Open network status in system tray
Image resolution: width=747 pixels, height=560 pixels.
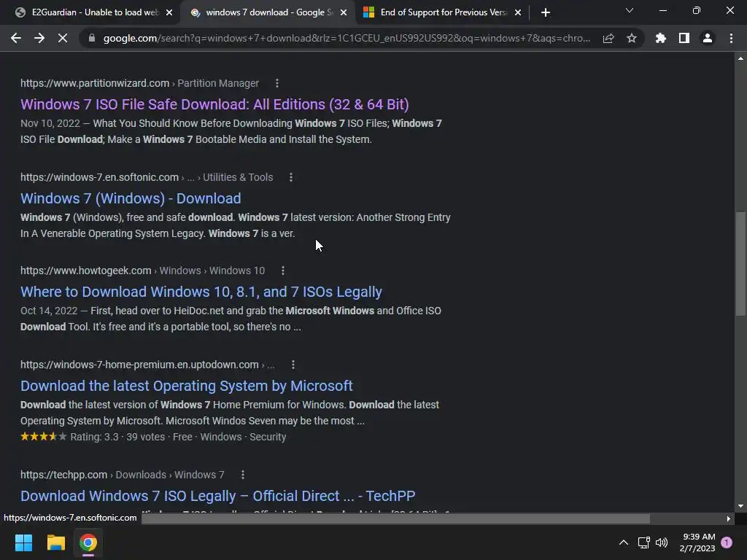point(643,542)
